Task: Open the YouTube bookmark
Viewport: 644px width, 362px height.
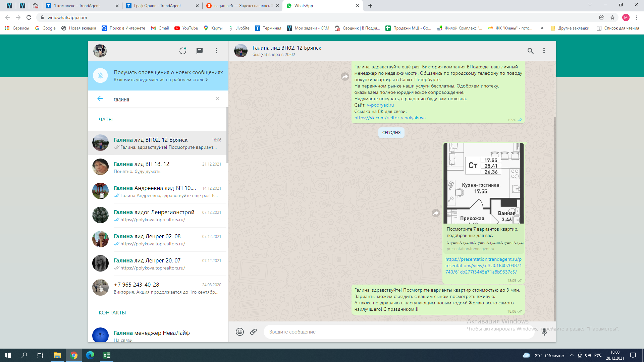Action: point(186,28)
